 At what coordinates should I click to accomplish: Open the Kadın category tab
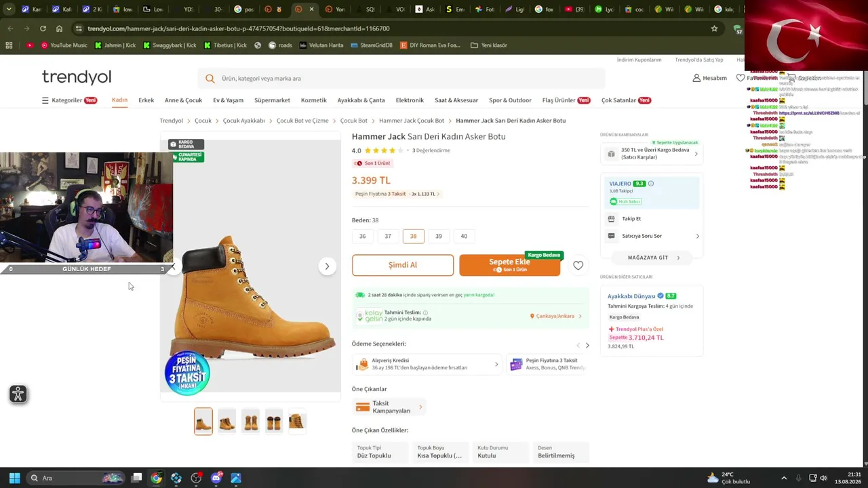click(119, 100)
